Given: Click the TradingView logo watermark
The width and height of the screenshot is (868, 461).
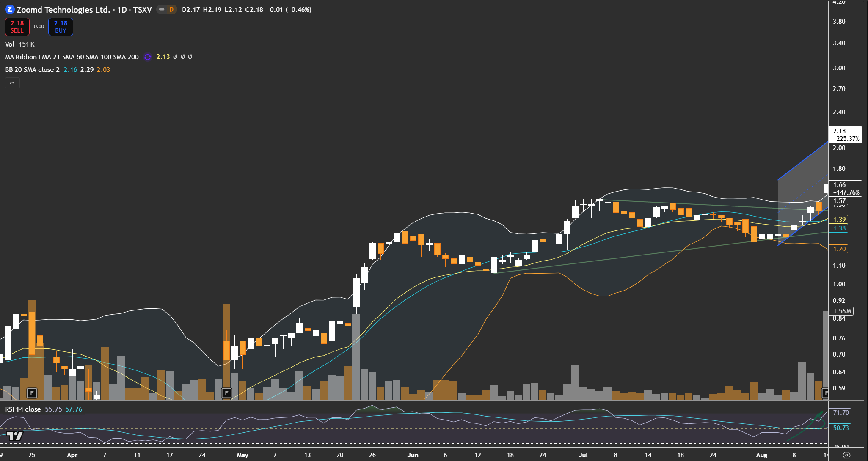Looking at the screenshot, I should pyautogui.click(x=14, y=436).
